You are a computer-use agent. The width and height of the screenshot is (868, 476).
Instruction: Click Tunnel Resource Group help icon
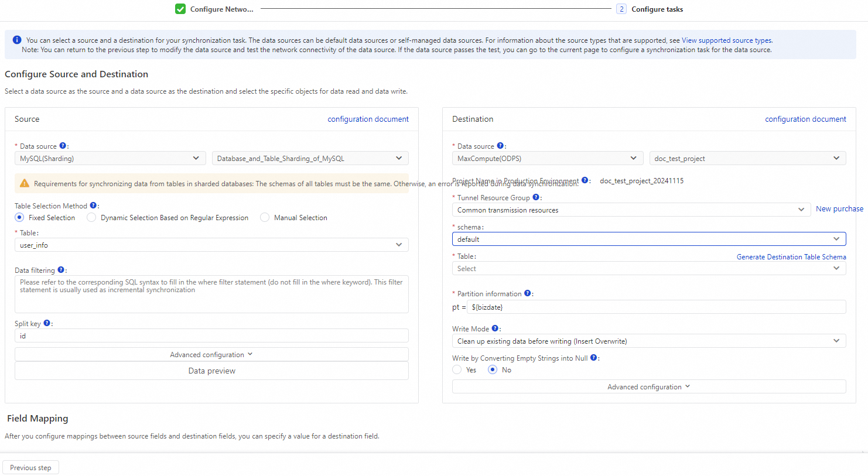(535, 197)
